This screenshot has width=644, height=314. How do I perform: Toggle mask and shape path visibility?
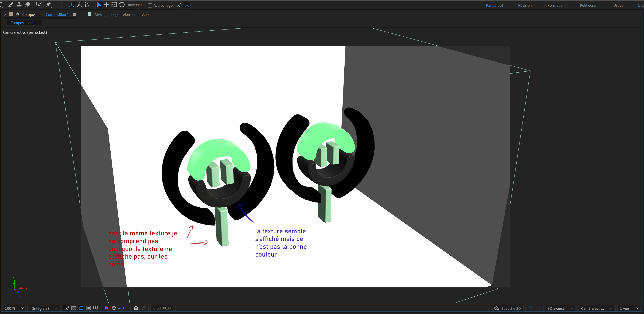(81, 308)
